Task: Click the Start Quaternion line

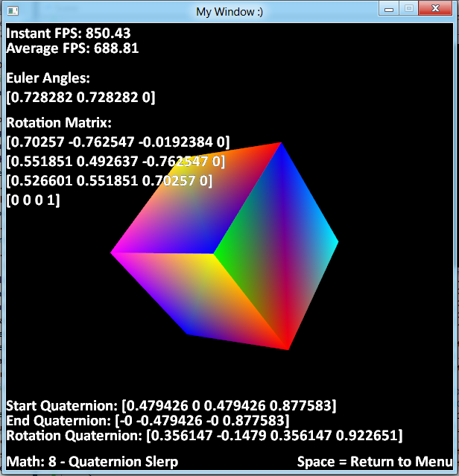Action: (171, 405)
